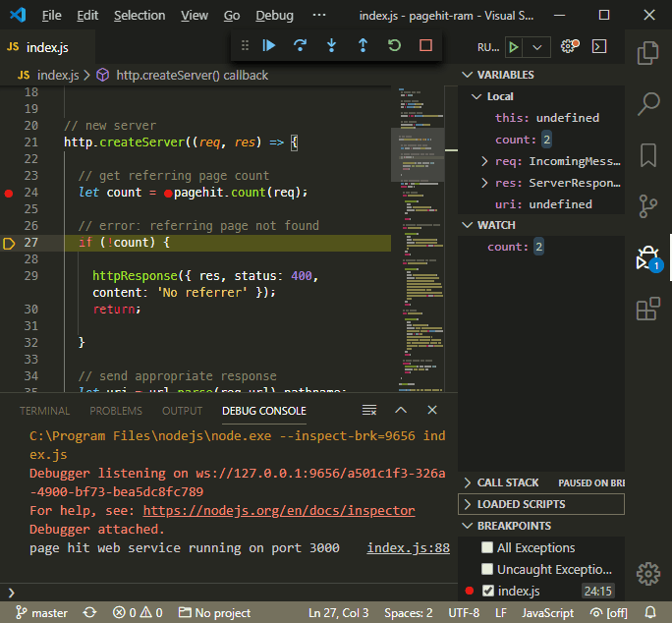Toggle All Exceptions breakpoint checkbox
Image resolution: width=672 pixels, height=623 pixels.
[x=487, y=547]
